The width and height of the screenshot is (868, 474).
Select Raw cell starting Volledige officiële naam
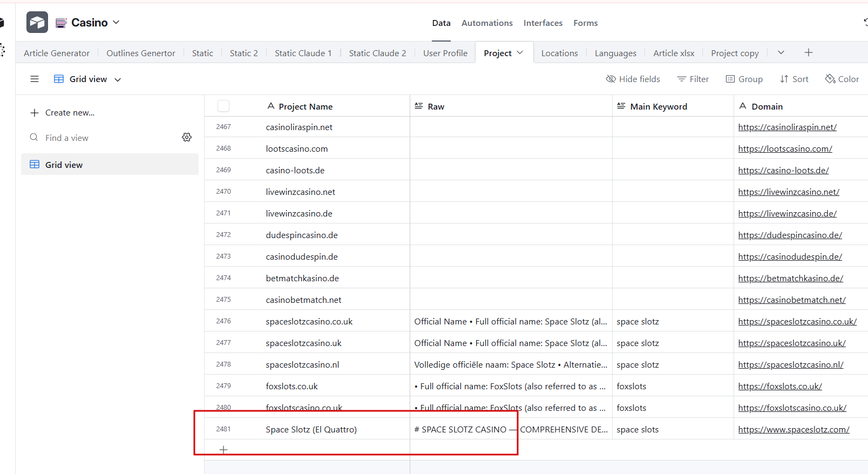tap(511, 364)
